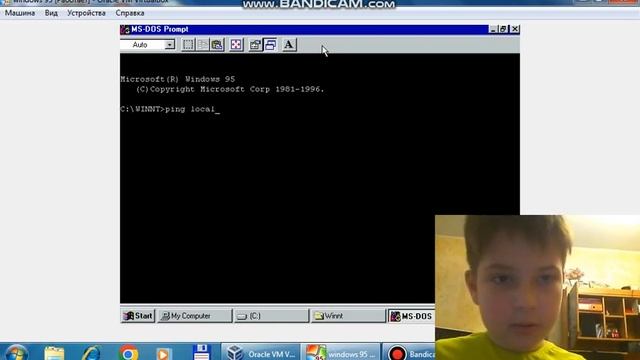Image resolution: width=640 pixels, height=360 pixels.
Task: Open the Windows 7 Start orb
Action: click(x=16, y=353)
